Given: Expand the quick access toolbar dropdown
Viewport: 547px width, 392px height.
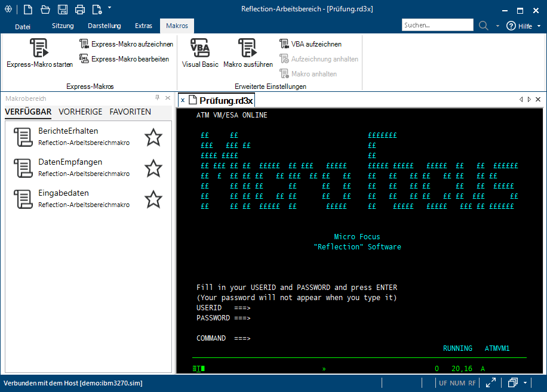Looking at the screenshot, I should click(109, 8).
